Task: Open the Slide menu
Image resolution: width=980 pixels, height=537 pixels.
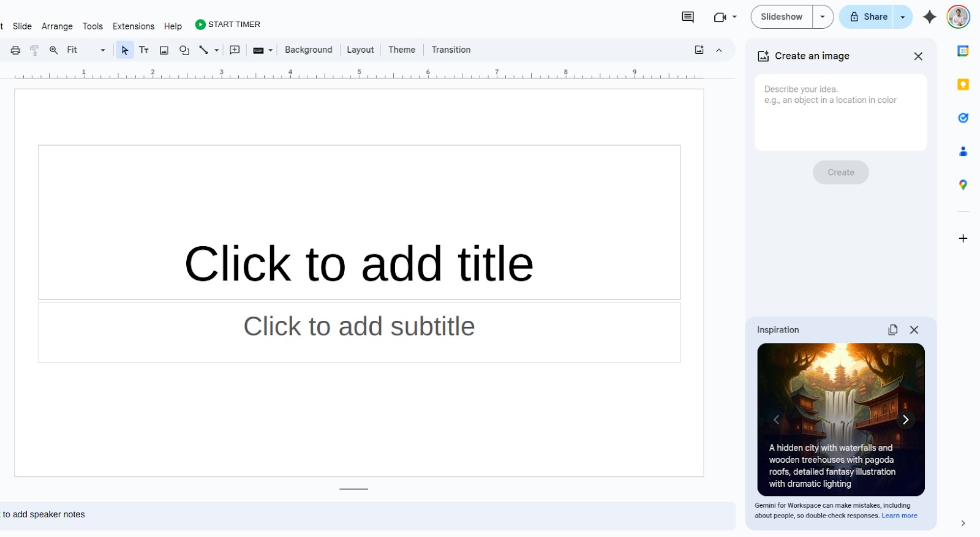Action: coord(22,26)
